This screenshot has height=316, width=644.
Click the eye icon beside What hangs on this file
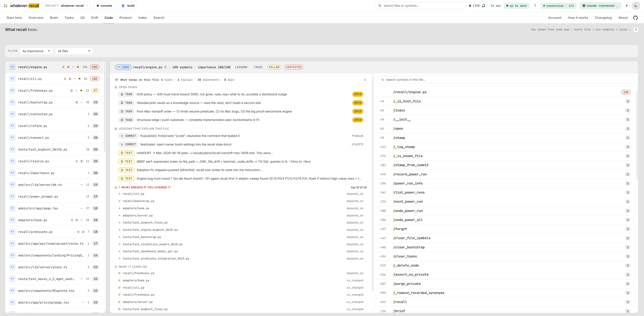point(116,80)
